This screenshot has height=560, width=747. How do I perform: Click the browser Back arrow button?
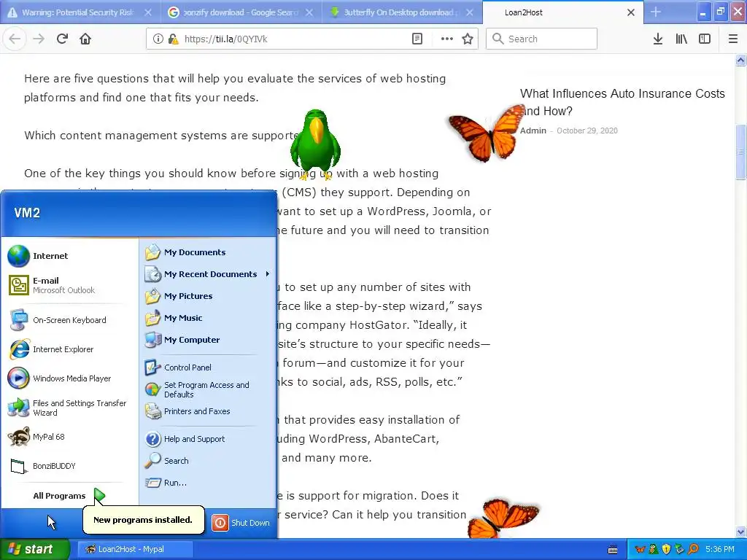click(x=15, y=39)
